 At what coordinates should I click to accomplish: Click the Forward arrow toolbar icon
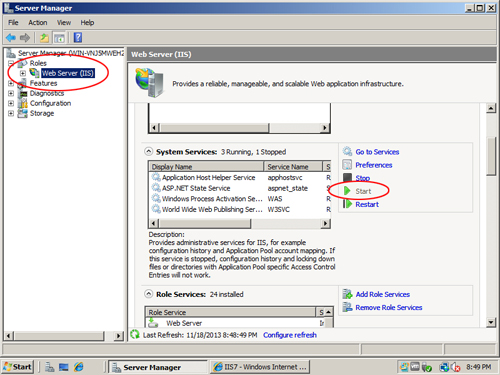(25, 38)
